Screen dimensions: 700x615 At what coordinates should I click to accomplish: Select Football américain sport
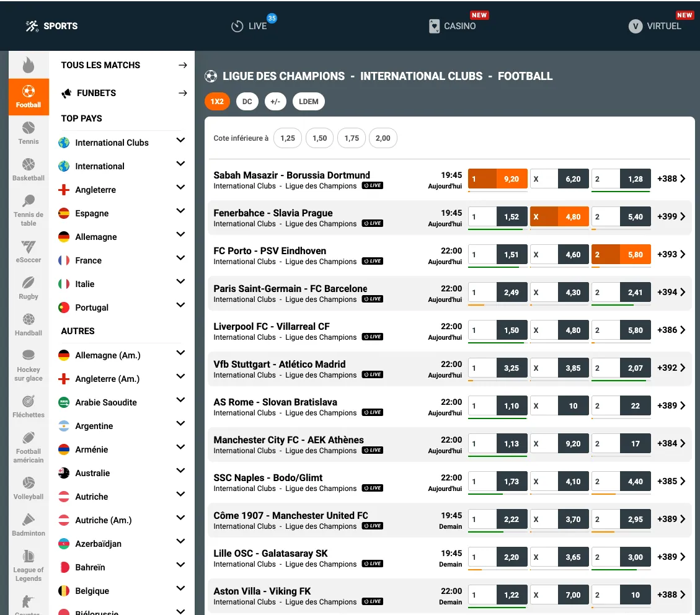(x=29, y=448)
